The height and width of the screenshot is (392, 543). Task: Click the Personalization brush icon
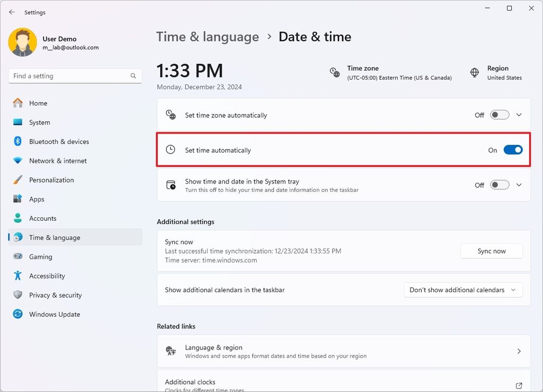click(x=17, y=180)
